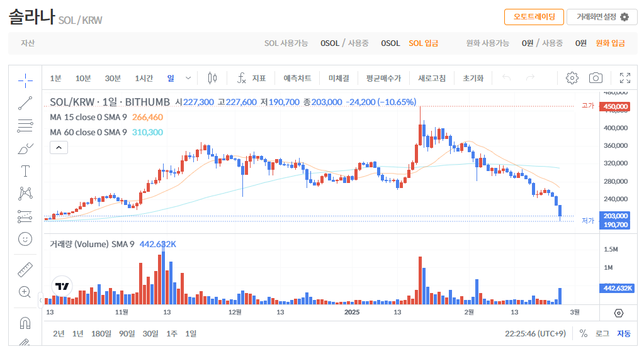Set chart range to 2년

click(59, 334)
